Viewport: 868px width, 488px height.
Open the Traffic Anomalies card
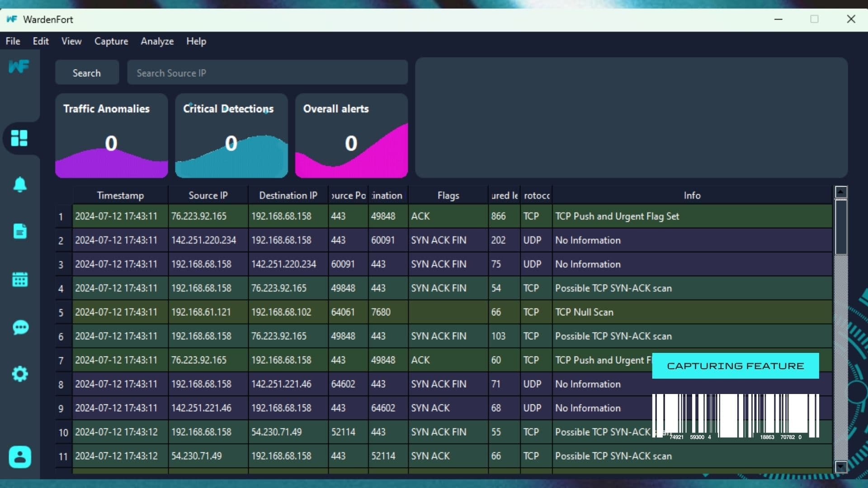(x=111, y=136)
